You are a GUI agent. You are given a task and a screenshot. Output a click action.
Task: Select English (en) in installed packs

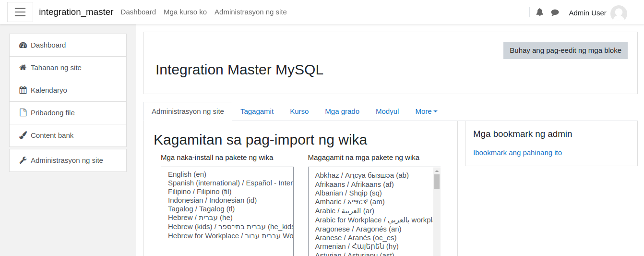[x=227, y=174]
